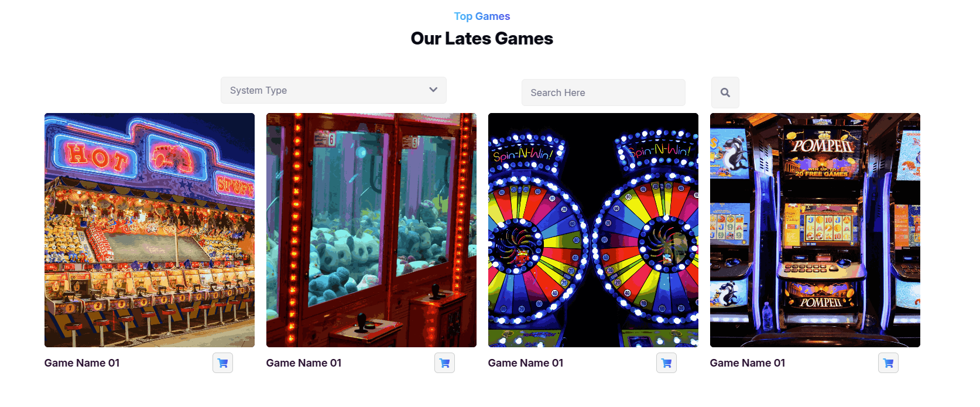Click Game Name 01 under Spin-N-Win image
The width and height of the screenshot is (980, 407).
[526, 363]
